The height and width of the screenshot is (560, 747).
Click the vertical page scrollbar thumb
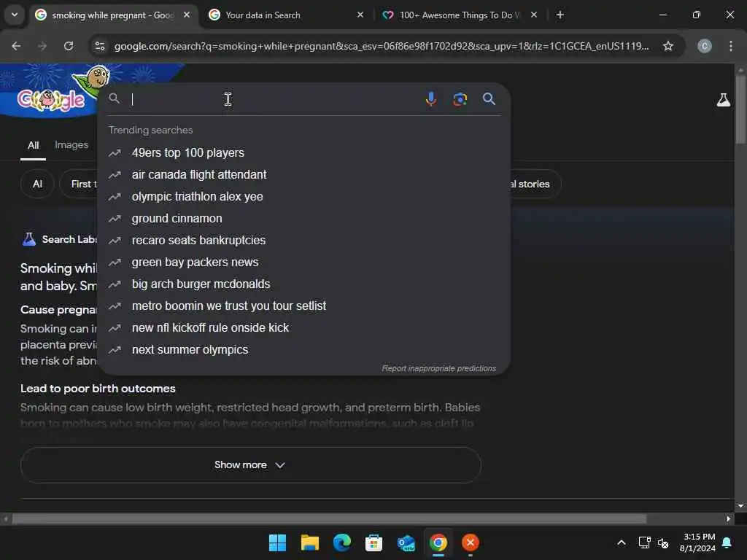coord(740,109)
